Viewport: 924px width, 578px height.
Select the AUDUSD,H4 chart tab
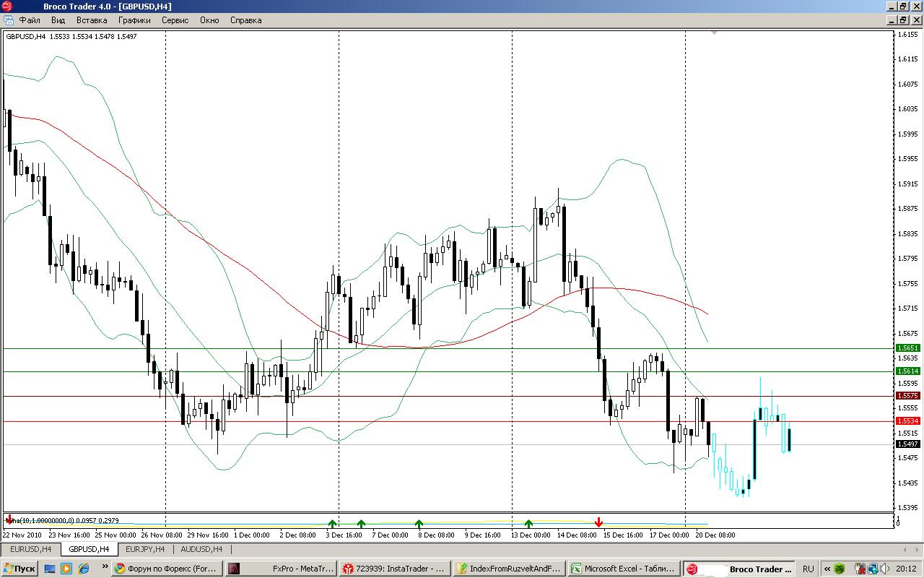201,549
